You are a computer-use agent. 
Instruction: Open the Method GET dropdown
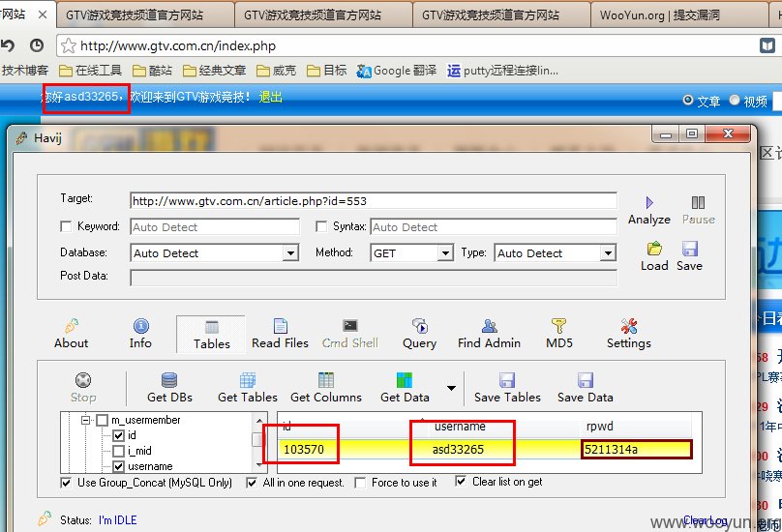click(445, 253)
